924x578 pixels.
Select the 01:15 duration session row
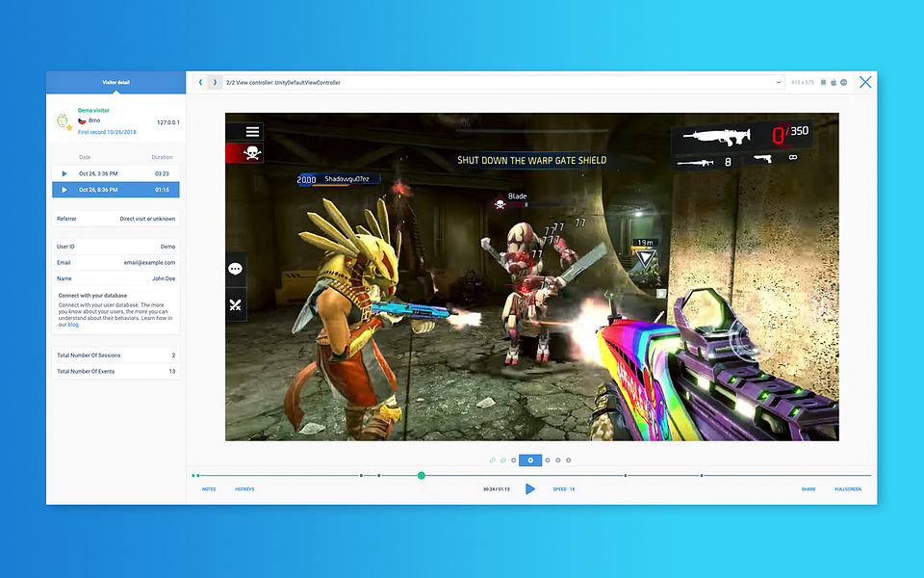pyautogui.click(x=115, y=190)
